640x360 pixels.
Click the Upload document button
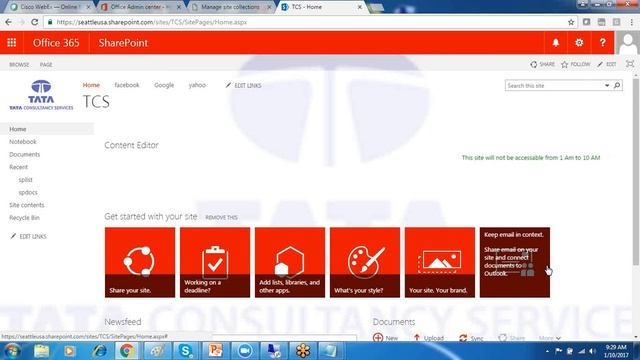428,338
